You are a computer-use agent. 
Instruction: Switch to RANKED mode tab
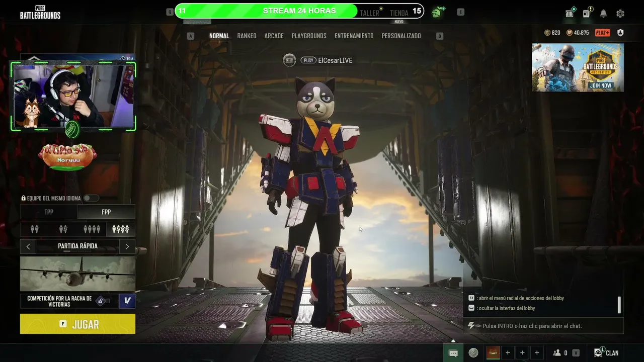247,36
